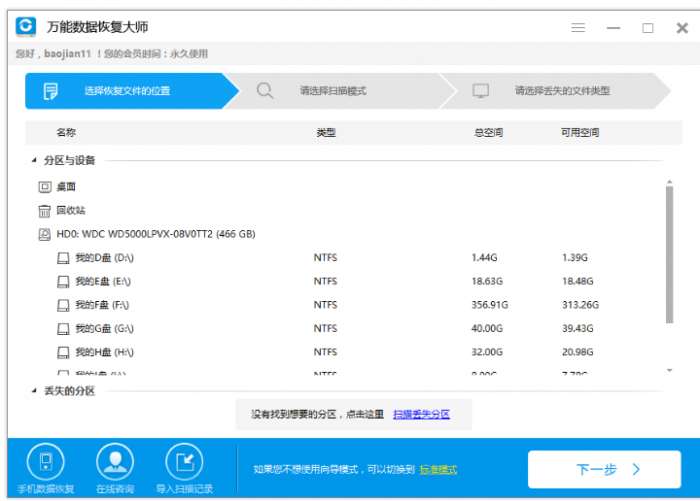Click the 20.98G free space value
The width and height of the screenshot is (700, 501).
pyautogui.click(x=578, y=352)
